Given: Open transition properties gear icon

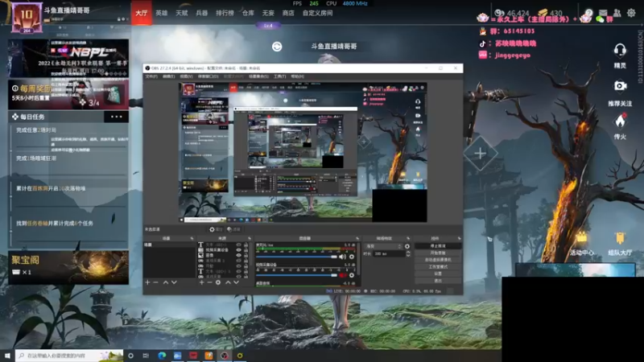Looking at the screenshot, I should click(x=407, y=246).
